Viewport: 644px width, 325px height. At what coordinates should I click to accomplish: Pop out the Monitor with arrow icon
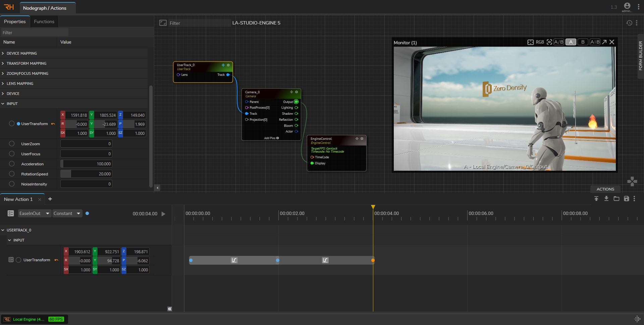(x=604, y=42)
